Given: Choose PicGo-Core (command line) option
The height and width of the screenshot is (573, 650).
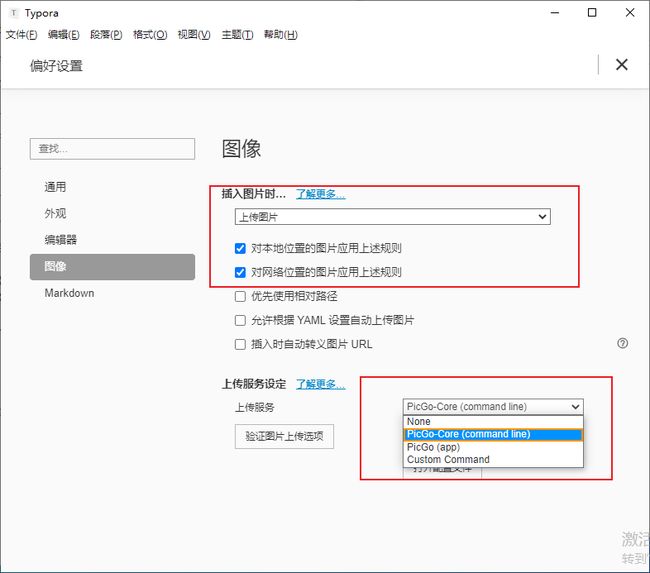Looking at the screenshot, I should click(493, 435).
